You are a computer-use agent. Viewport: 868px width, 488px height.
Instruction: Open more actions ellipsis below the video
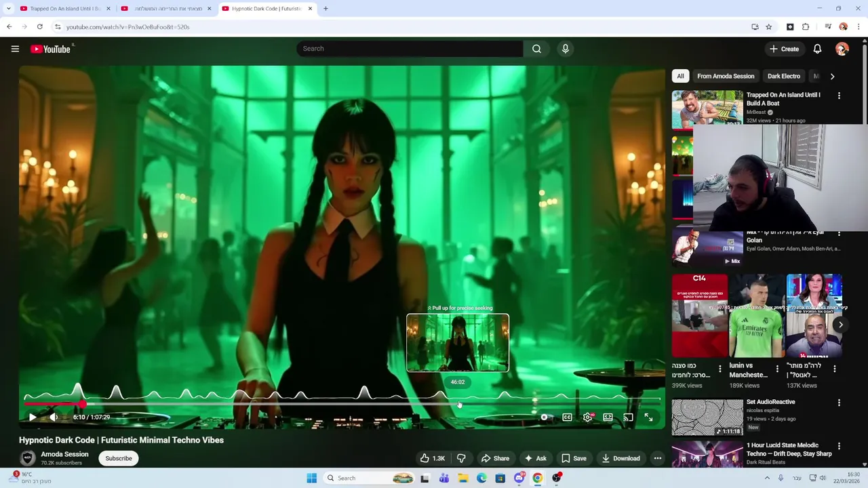pyautogui.click(x=657, y=458)
